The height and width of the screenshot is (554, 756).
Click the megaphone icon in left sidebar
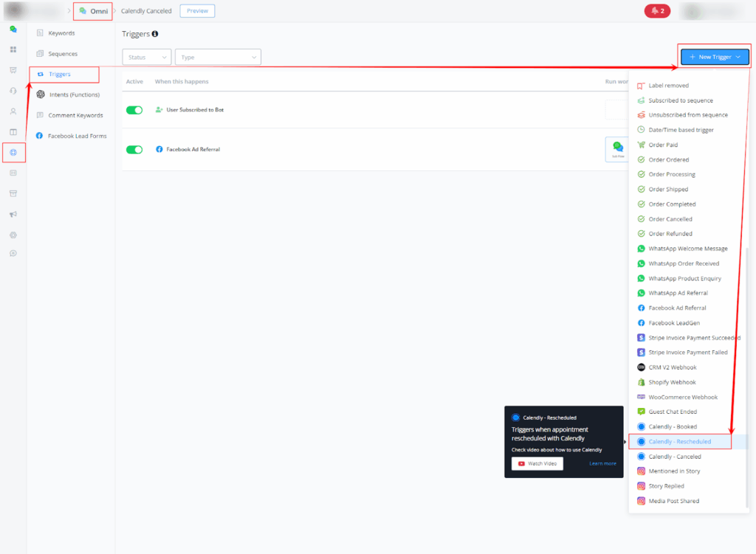coord(13,215)
